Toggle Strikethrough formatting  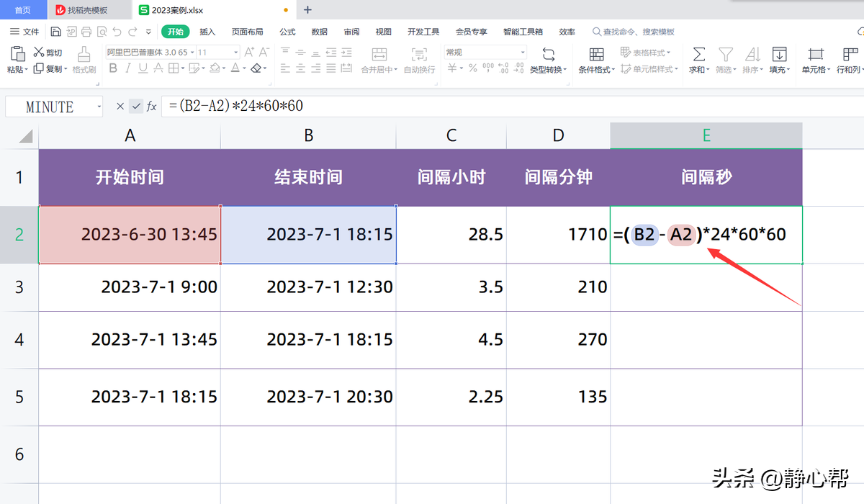coord(158,68)
